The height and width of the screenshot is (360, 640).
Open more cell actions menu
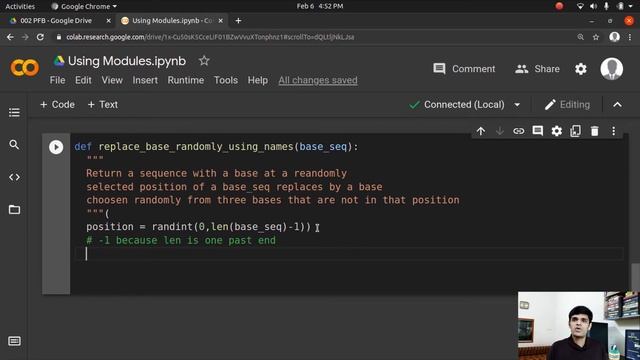613,131
